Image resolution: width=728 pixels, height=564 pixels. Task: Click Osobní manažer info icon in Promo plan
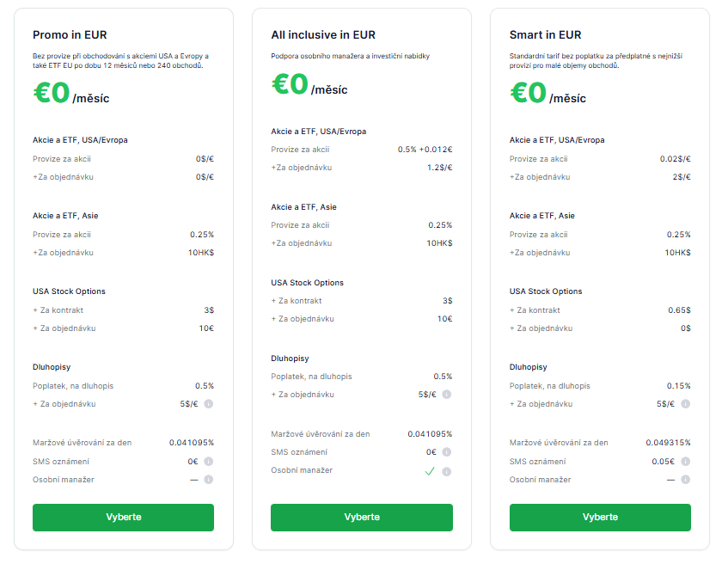[x=208, y=480]
